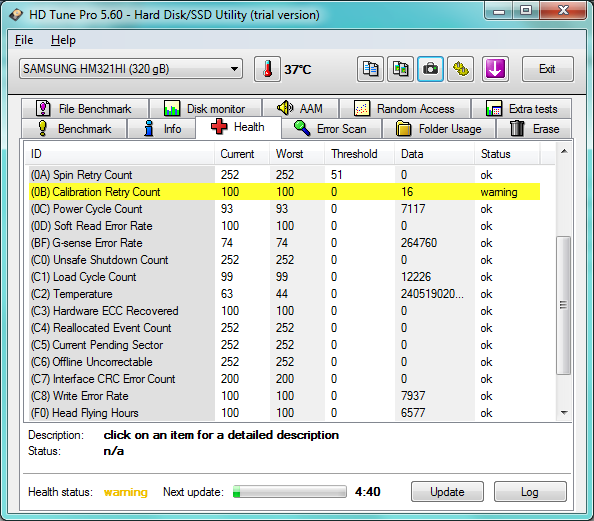Screen dimensions: 594x521
Task: Select the G-sense Error Rate row
Action: pos(283,243)
